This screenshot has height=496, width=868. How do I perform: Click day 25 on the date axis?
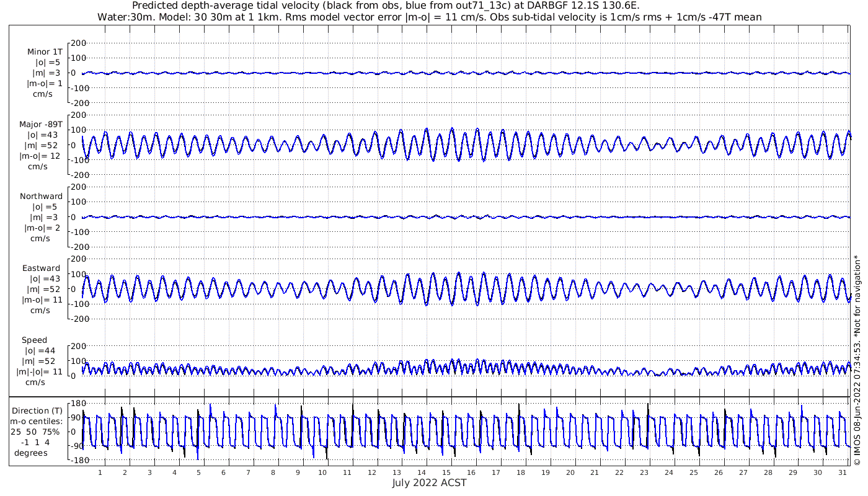point(693,472)
